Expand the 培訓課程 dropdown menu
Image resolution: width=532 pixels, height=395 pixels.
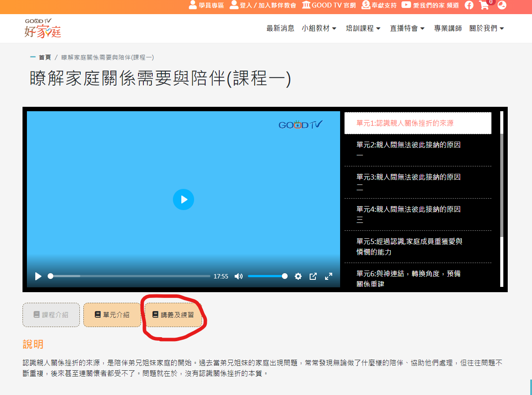pos(363,28)
